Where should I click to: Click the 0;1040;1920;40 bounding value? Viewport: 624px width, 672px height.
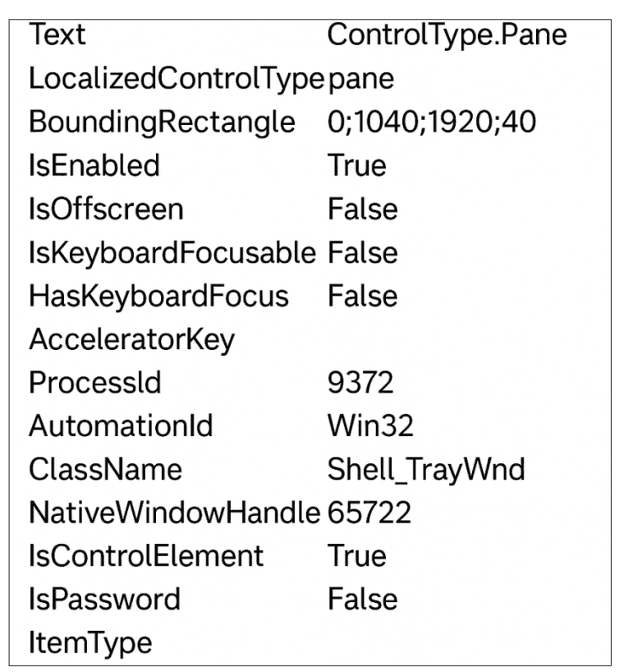[432, 123]
